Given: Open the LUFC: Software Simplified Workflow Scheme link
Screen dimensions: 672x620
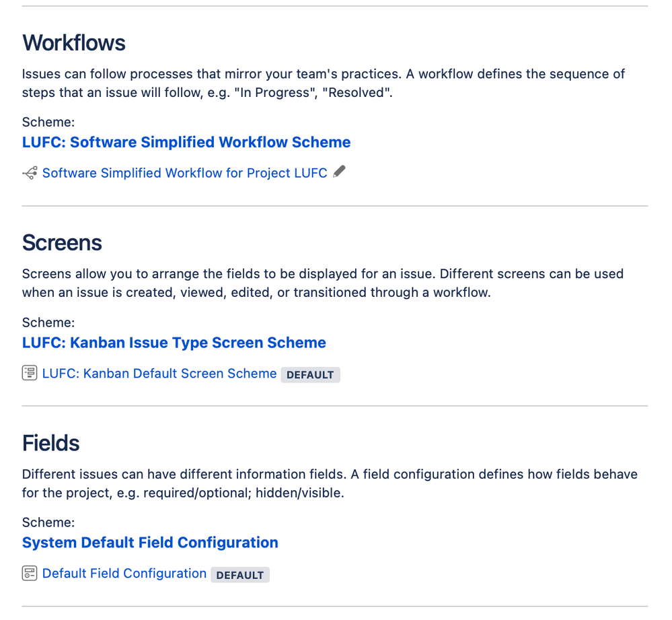Looking at the screenshot, I should pyautogui.click(x=186, y=142).
